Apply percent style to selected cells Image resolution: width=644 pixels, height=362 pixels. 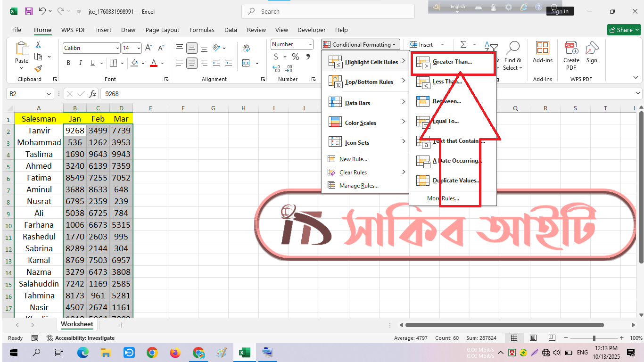(296, 57)
